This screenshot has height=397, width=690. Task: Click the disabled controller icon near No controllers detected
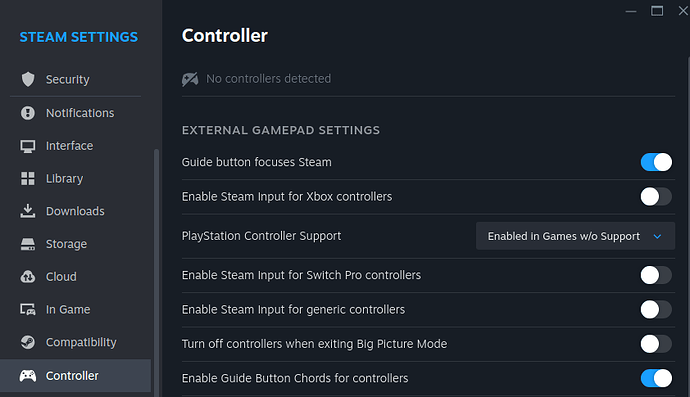[190, 79]
